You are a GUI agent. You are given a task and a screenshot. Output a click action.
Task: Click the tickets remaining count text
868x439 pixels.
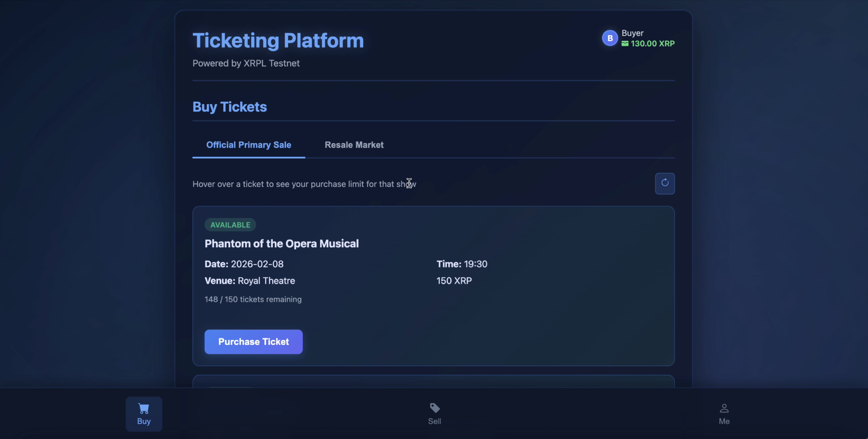[x=253, y=299]
